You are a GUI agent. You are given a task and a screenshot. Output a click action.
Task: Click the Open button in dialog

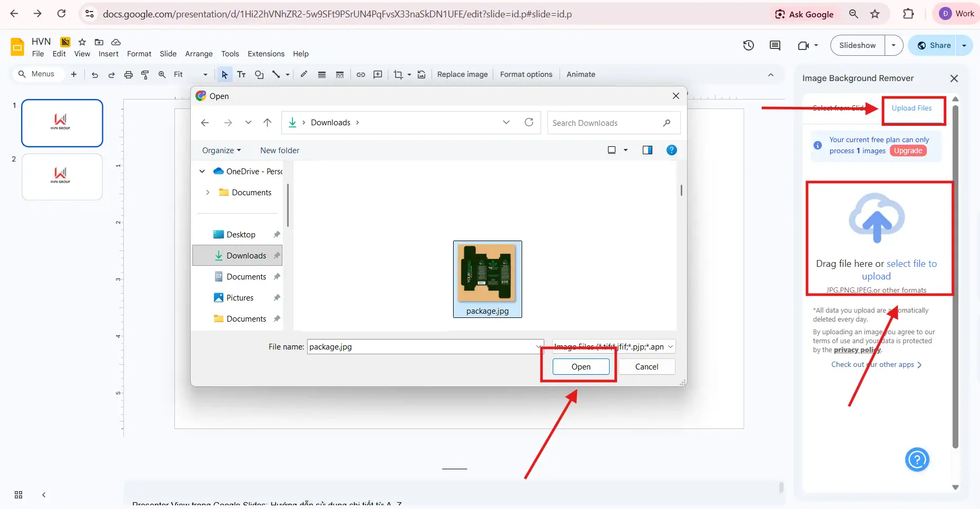581,367
